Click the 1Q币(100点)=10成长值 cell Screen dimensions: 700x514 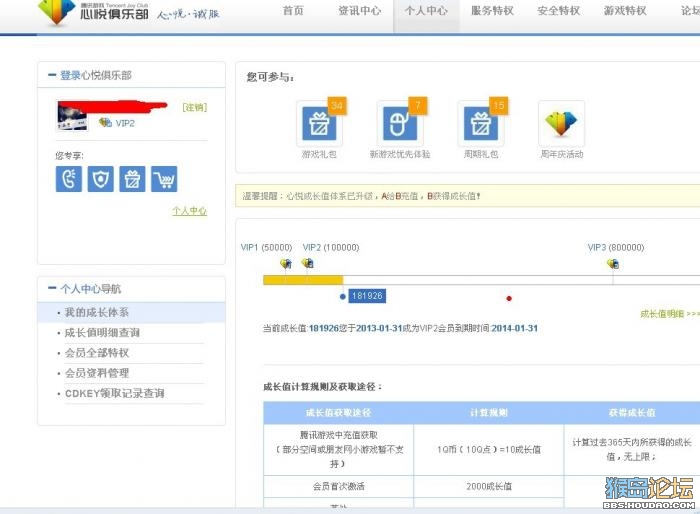[x=489, y=450]
